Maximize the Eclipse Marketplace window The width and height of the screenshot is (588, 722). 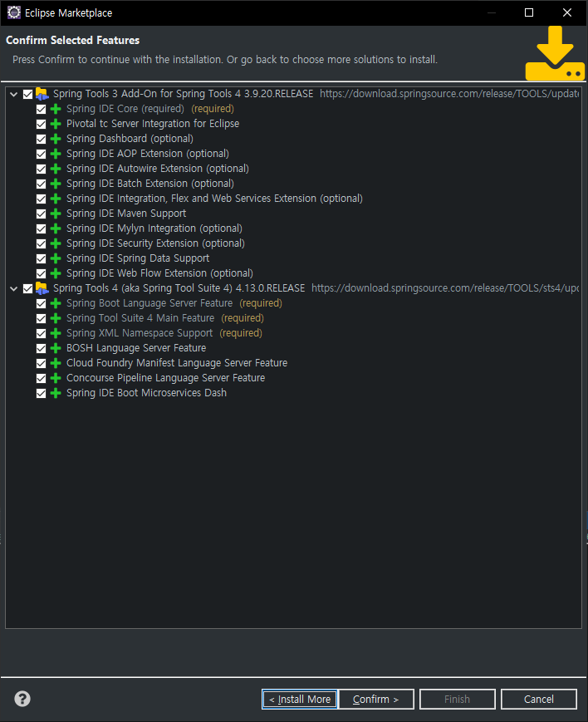point(529,12)
